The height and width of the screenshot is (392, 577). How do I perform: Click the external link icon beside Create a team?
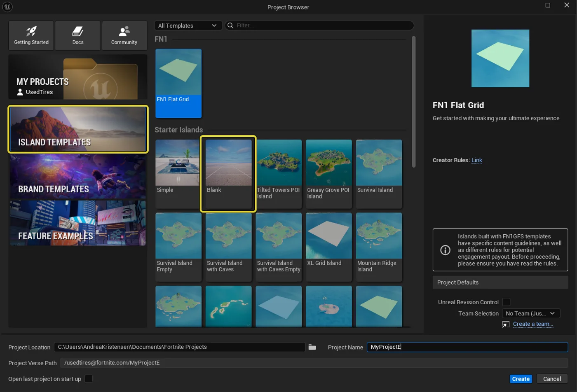tap(506, 324)
